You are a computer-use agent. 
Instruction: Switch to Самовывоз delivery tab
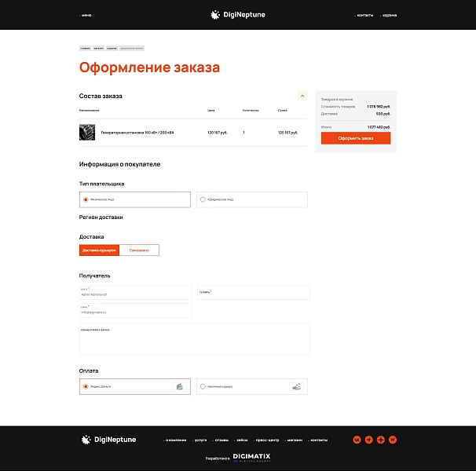[x=139, y=250]
